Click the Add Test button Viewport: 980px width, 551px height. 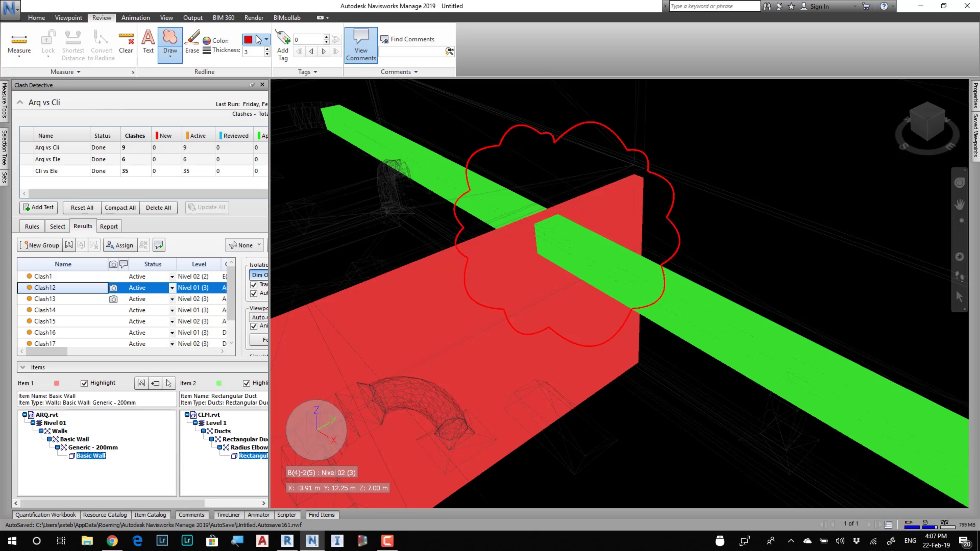coord(39,207)
